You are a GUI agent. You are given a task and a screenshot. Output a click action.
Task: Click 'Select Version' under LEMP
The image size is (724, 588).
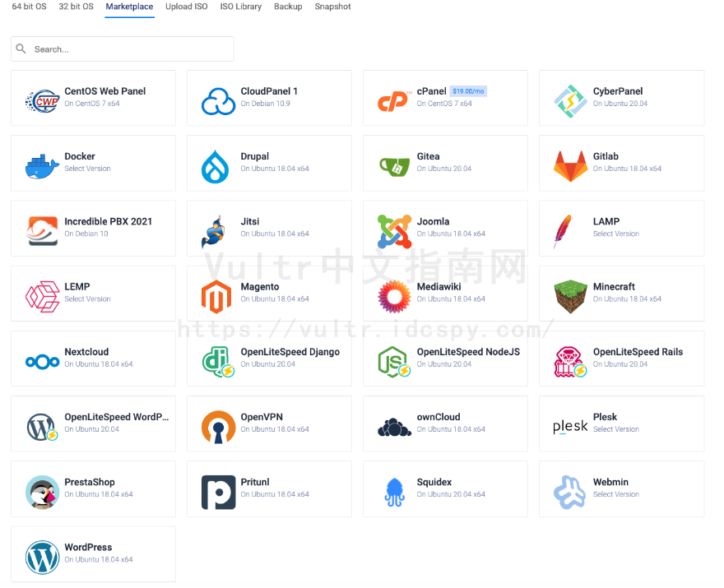pyautogui.click(x=87, y=299)
